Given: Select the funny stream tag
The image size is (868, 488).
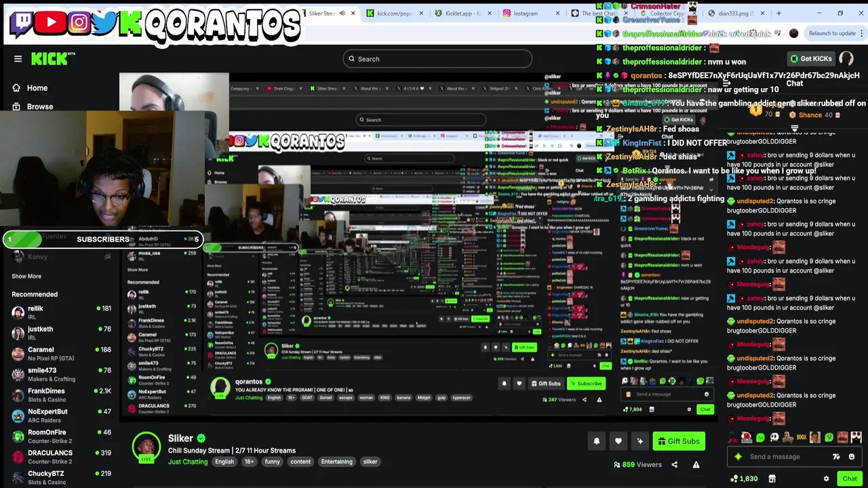Looking at the screenshot, I should (272, 462).
